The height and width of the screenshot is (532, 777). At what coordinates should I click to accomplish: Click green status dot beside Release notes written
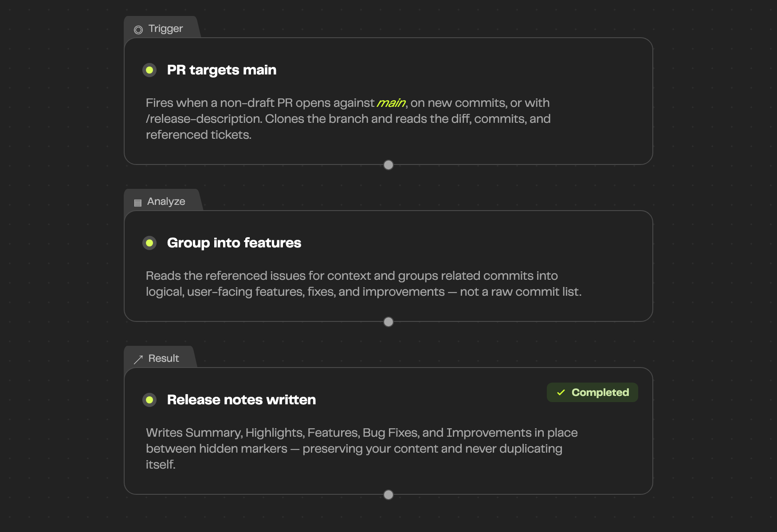tap(149, 400)
